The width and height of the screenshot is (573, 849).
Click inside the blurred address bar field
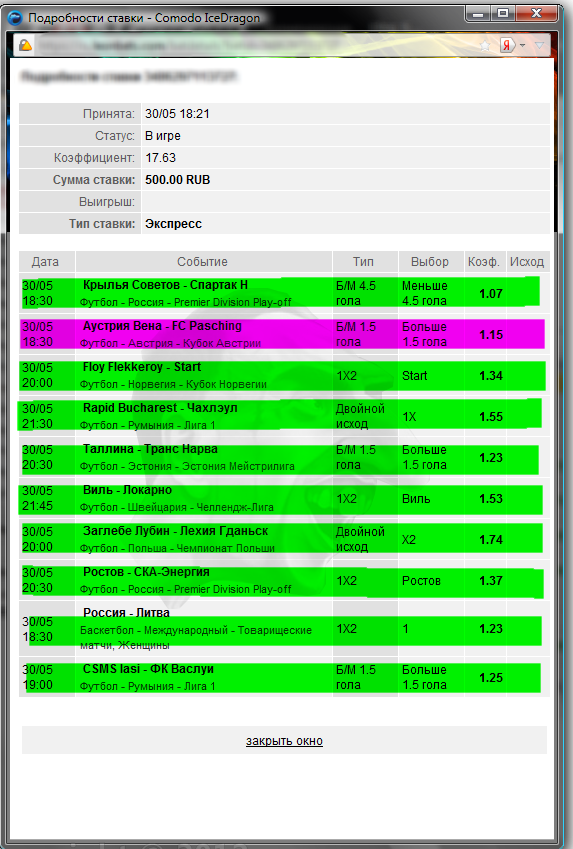(255, 45)
